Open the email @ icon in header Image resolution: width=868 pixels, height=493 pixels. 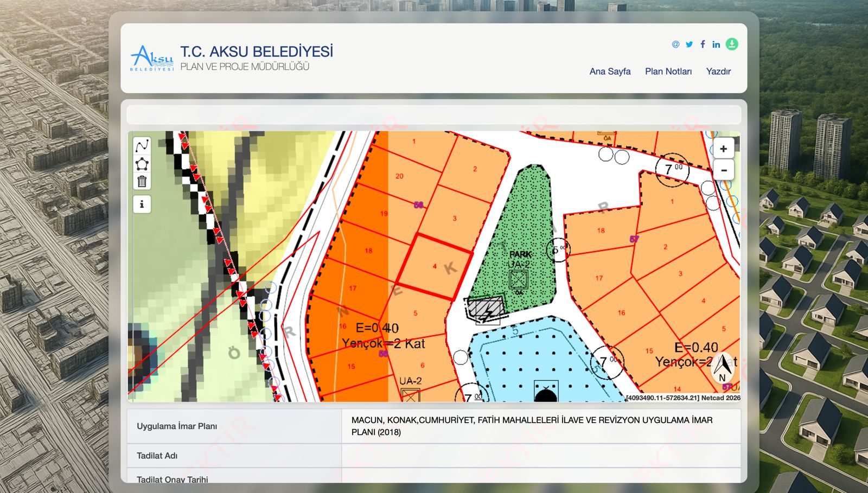tap(675, 44)
